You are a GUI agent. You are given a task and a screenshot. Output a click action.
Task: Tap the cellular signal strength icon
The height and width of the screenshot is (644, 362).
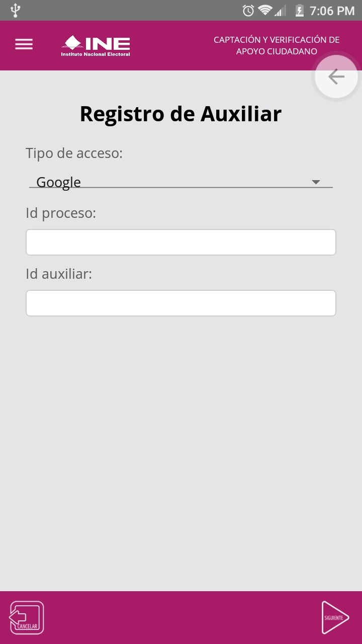(x=281, y=11)
